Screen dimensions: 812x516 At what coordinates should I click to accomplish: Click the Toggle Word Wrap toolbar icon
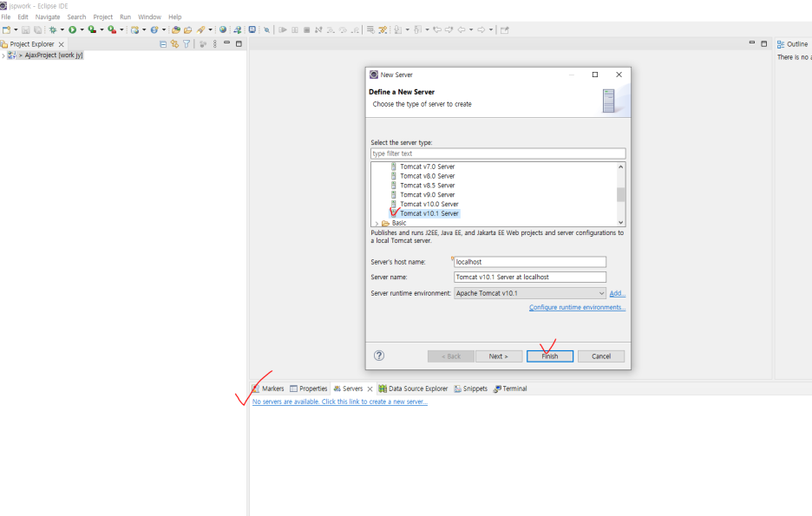point(370,30)
